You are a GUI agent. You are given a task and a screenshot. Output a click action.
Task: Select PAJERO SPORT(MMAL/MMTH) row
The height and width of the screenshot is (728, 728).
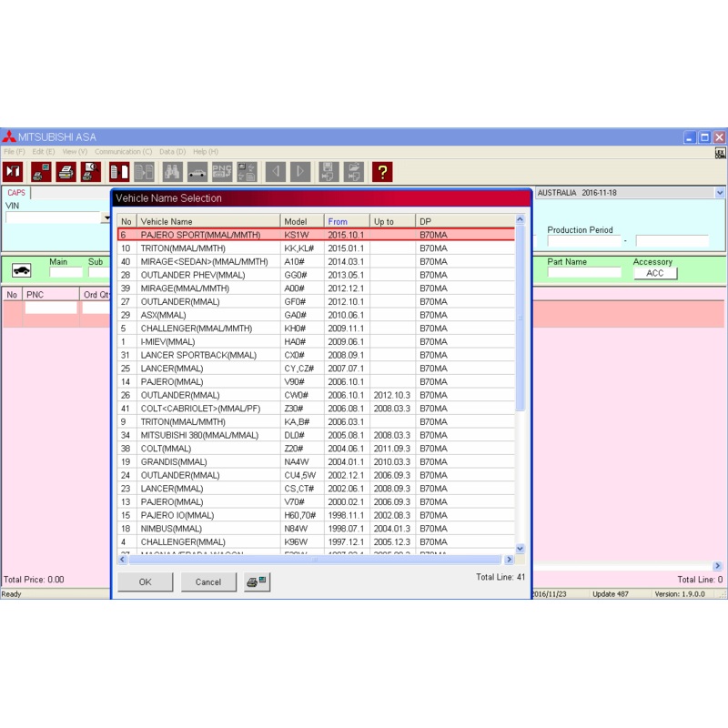pos(316,235)
